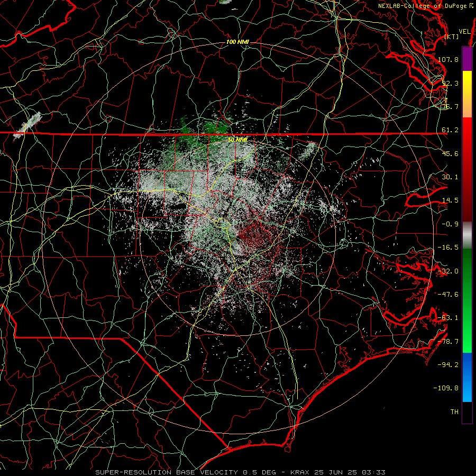Click the 30.1 velocity scale value
Screen dimensions: 476x476
click(450, 177)
